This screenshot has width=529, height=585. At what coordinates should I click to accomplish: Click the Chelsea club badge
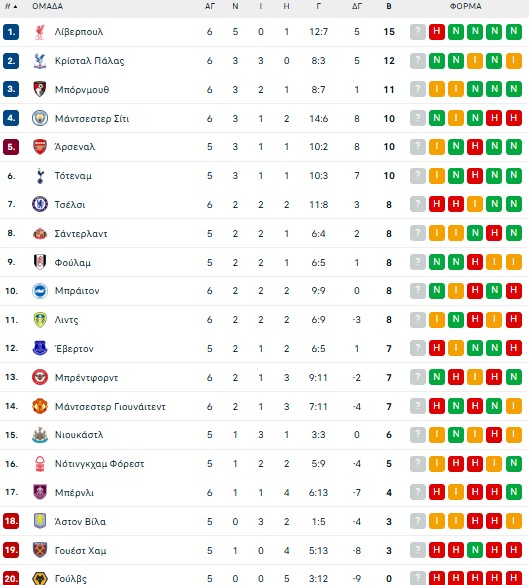click(x=40, y=204)
